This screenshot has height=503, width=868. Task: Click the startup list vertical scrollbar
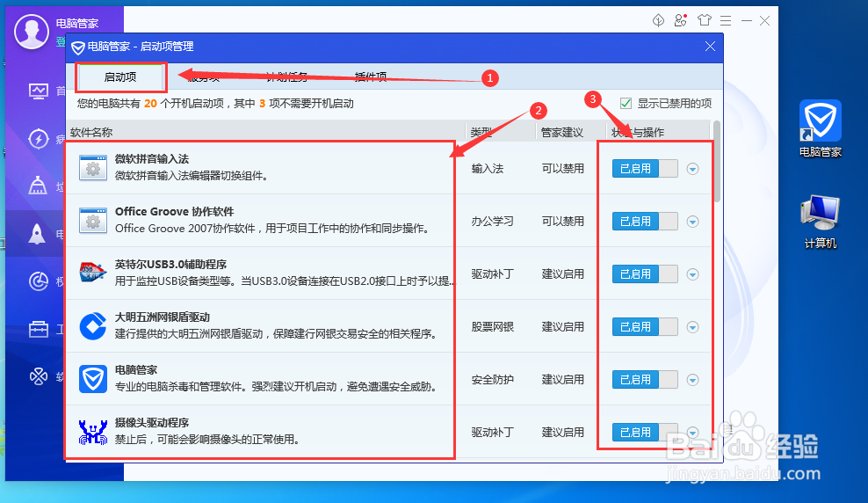[x=718, y=161]
